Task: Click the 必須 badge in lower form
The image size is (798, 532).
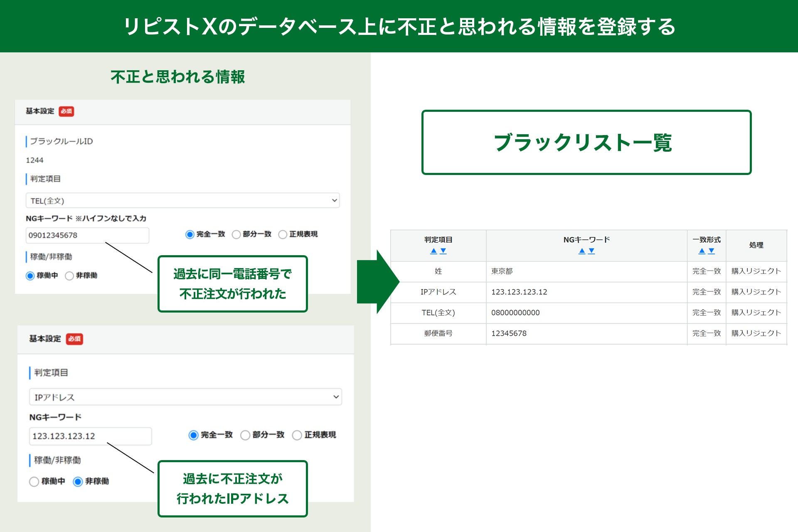Action: coord(74,339)
